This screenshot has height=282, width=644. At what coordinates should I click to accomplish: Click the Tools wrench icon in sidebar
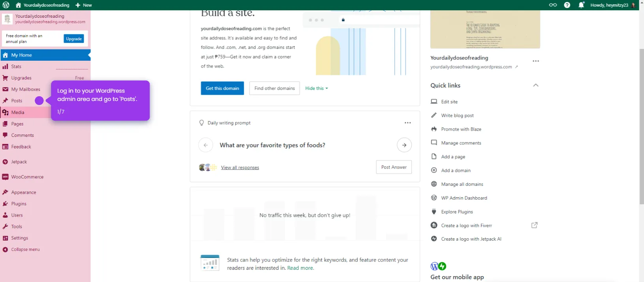click(x=5, y=227)
